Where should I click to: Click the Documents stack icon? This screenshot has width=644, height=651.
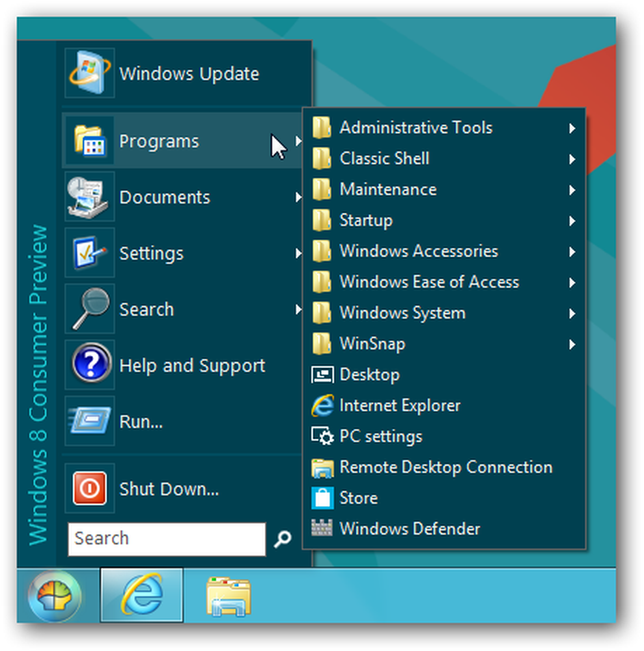(89, 197)
